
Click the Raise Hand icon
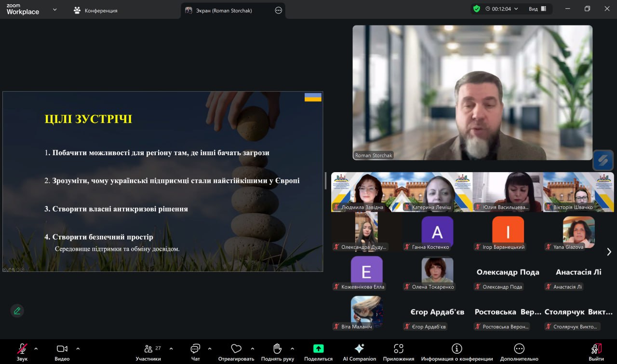[277, 349]
